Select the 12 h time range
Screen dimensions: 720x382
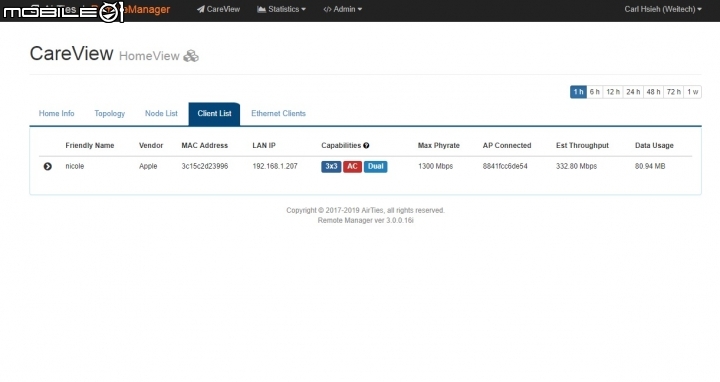tap(613, 92)
